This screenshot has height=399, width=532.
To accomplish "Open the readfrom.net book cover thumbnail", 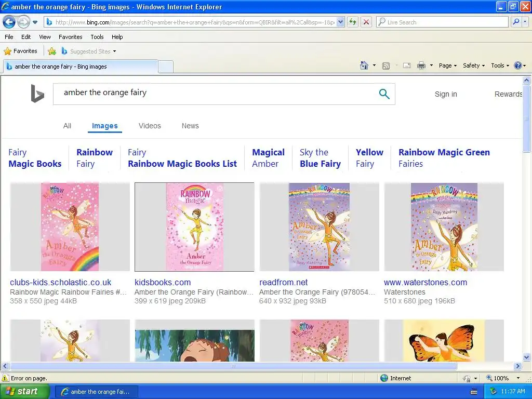I will [320, 227].
